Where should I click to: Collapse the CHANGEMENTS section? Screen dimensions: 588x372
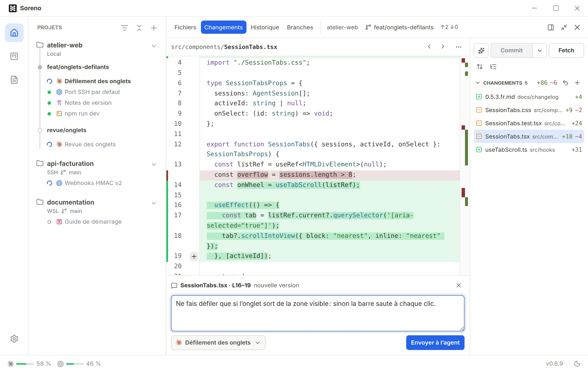[x=478, y=83]
